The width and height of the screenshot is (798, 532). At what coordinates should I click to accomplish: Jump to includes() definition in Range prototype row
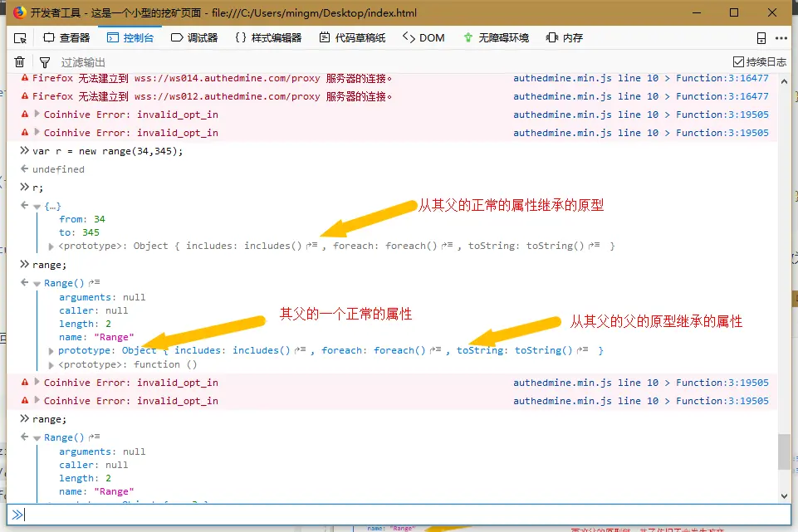[301, 350]
